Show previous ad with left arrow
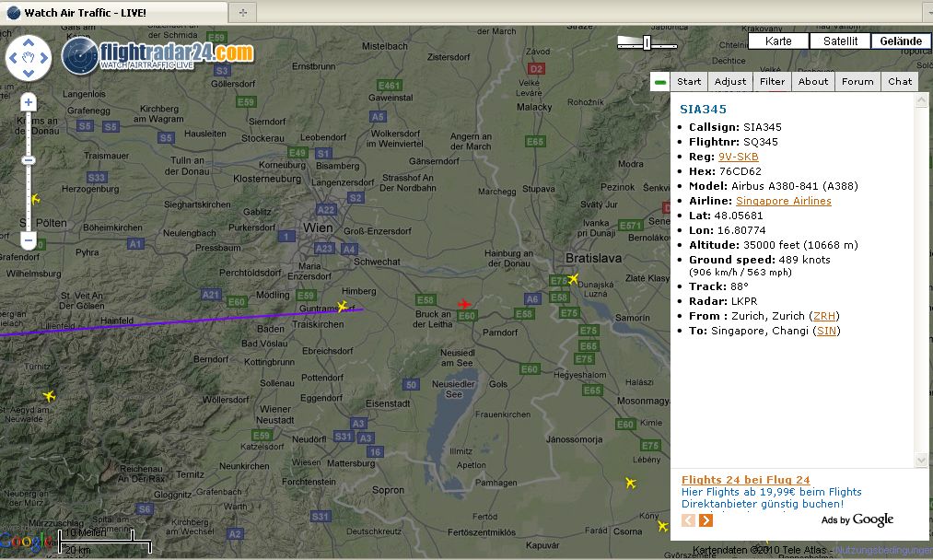Screen dimensions: 933x560 click(x=688, y=520)
